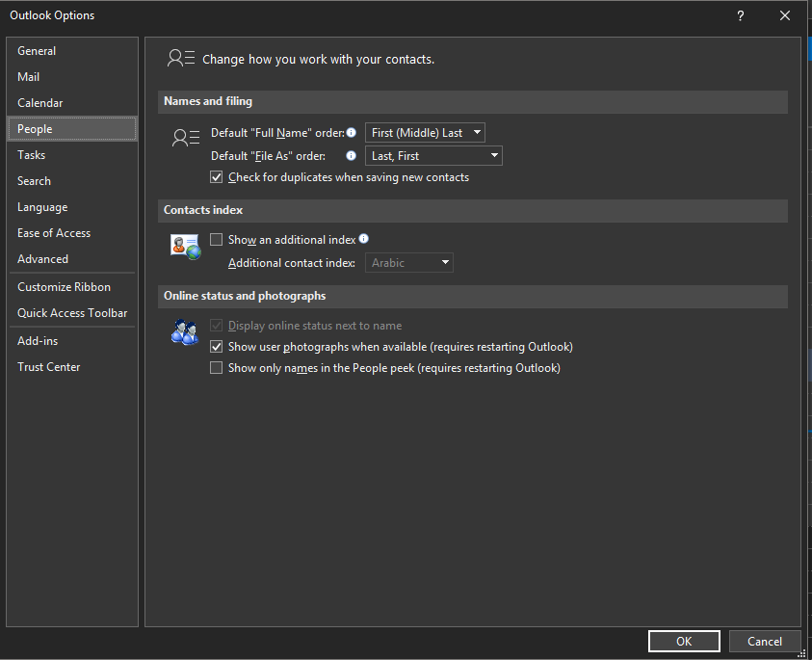Open Outlook Options help via the question mark
Screen dimensions: 812x660
(x=739, y=15)
